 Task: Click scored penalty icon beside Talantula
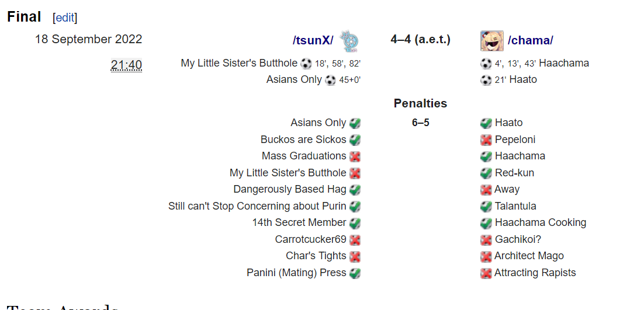coord(486,207)
